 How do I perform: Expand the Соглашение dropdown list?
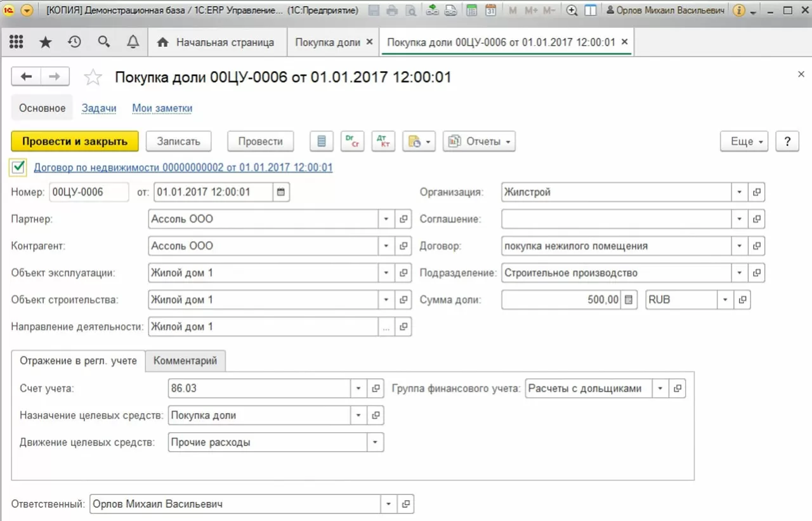(740, 219)
